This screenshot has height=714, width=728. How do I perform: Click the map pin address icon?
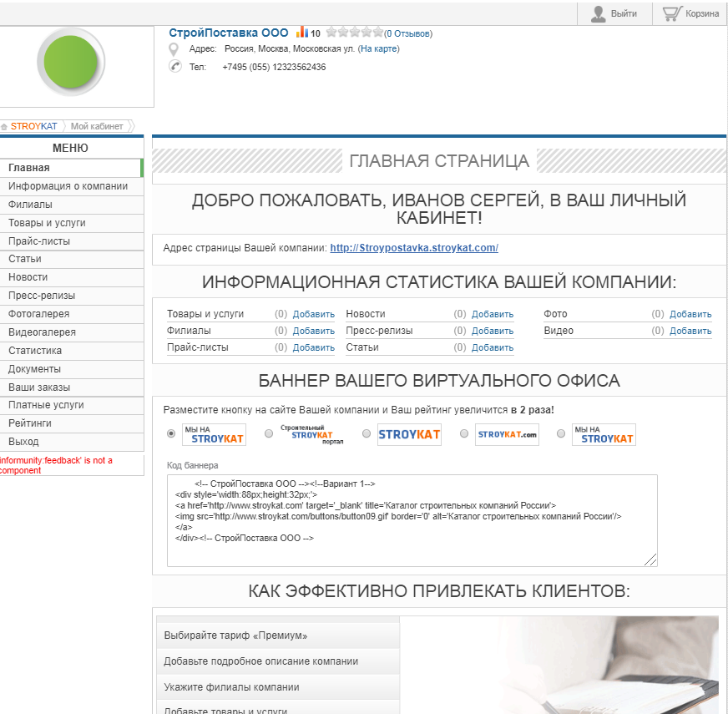[x=174, y=49]
